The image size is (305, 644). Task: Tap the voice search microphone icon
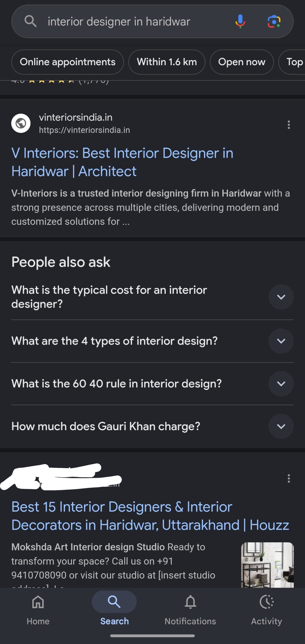coord(240,21)
